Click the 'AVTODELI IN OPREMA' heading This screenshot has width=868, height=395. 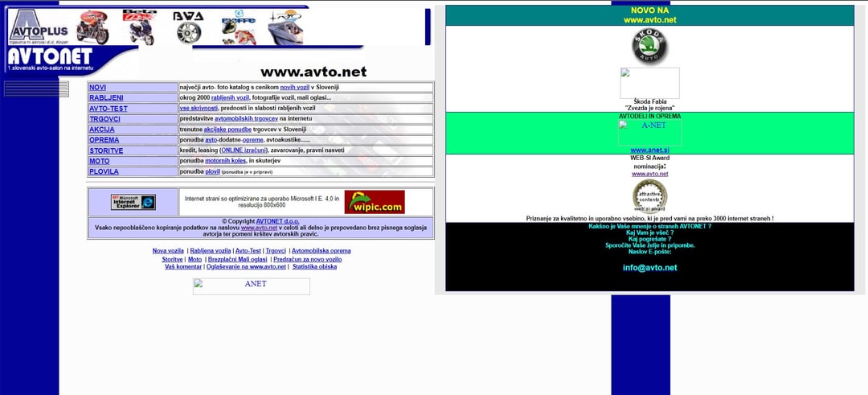tap(650, 117)
